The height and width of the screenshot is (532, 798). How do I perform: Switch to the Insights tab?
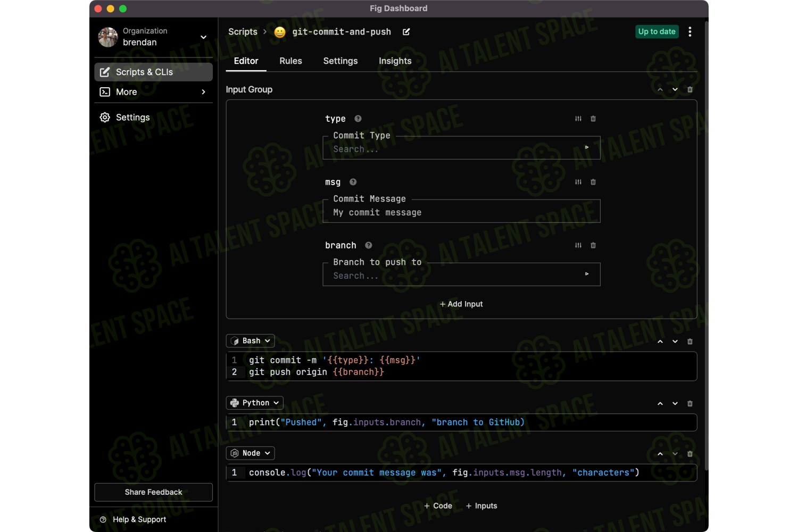tap(395, 61)
